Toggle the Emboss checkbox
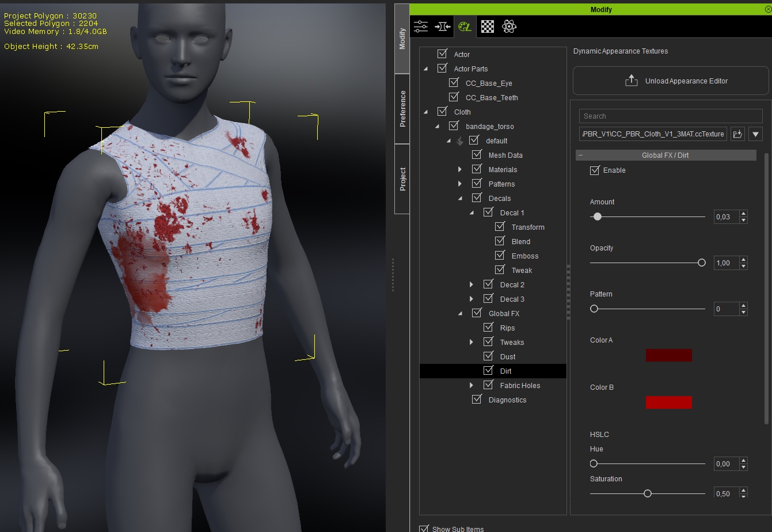Image resolution: width=772 pixels, height=532 pixels. coord(500,255)
